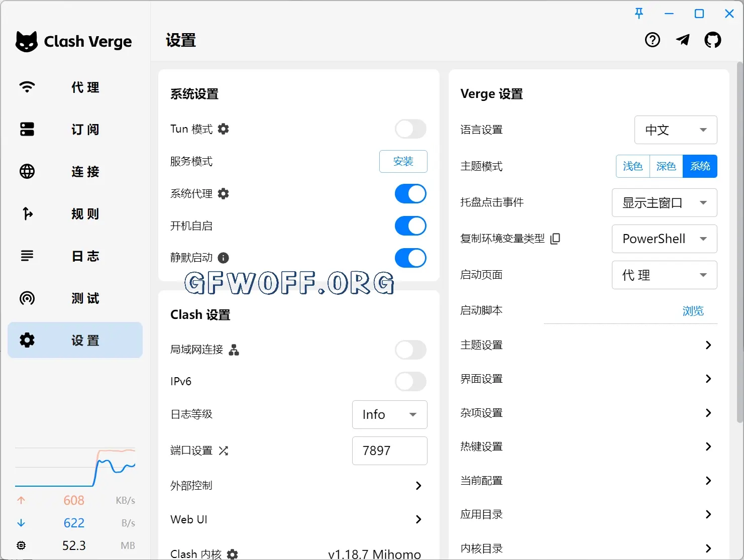Open the PowerShell environment type dropdown
The image size is (744, 560).
click(x=664, y=239)
